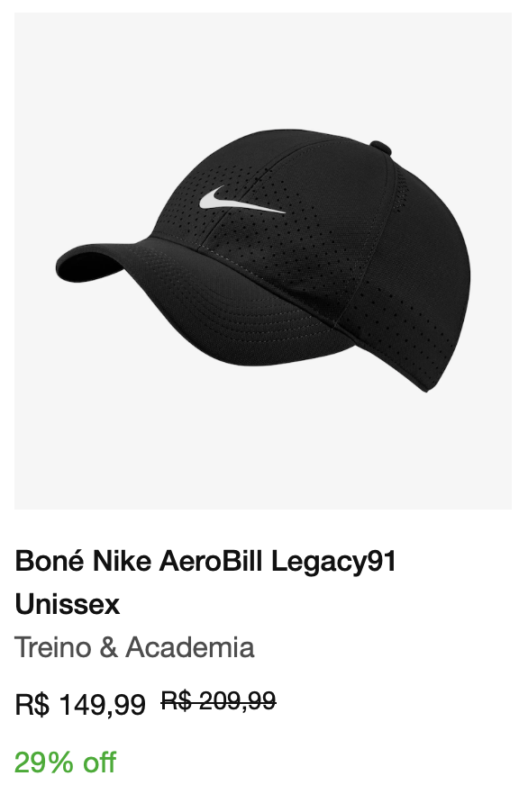Viewport: 528px width, 812px height.
Task: Open the black cap product image
Action: coord(263,260)
